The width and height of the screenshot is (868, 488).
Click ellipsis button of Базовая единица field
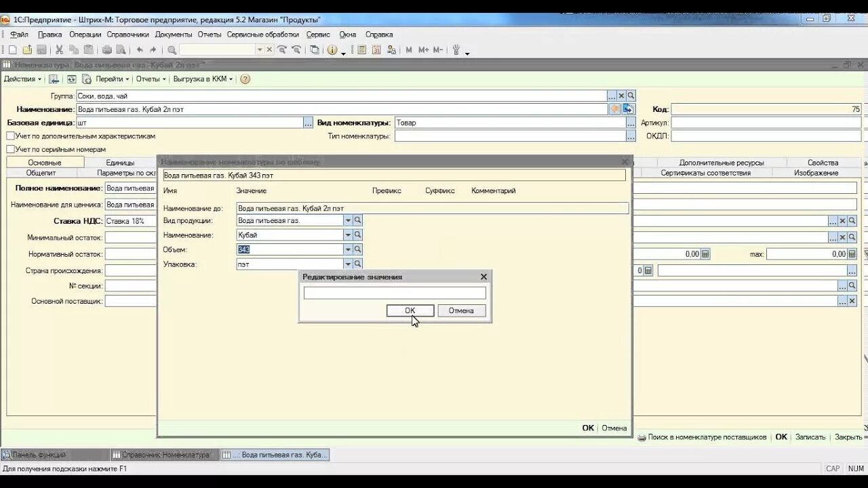[308, 123]
